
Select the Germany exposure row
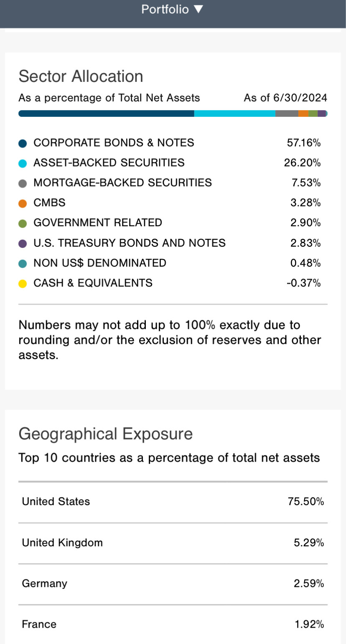tap(173, 583)
